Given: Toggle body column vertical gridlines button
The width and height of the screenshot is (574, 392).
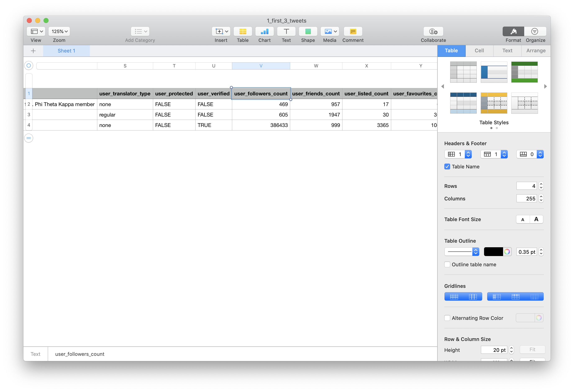Looking at the screenshot, I should click(x=473, y=297).
